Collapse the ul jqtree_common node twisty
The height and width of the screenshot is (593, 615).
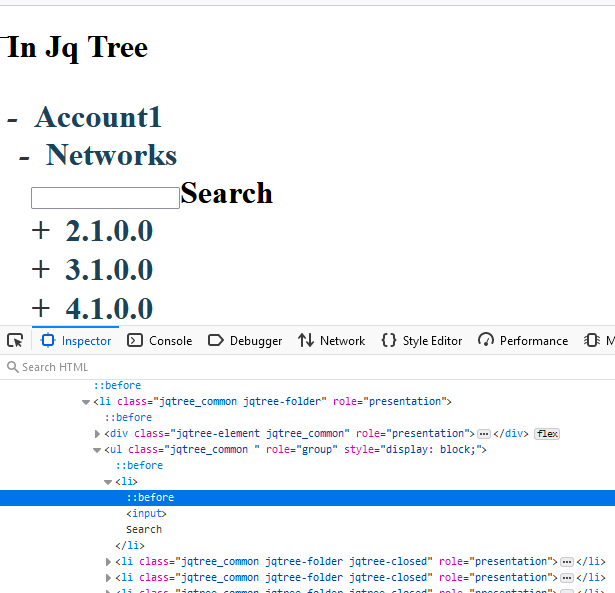pyautogui.click(x=97, y=450)
